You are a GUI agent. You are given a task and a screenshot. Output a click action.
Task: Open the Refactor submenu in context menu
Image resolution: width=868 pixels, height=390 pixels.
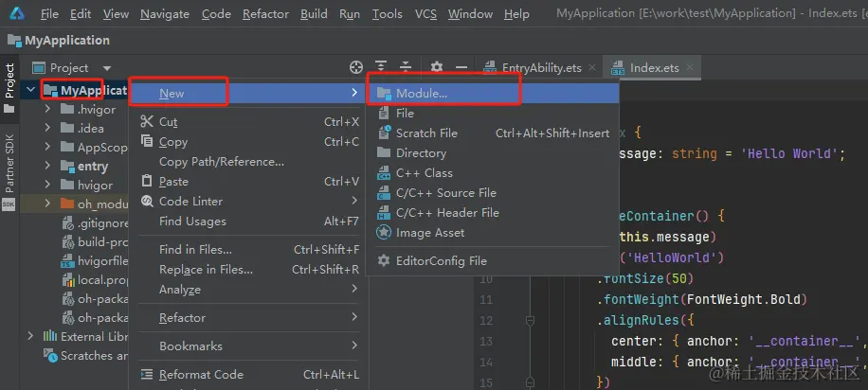(247, 317)
